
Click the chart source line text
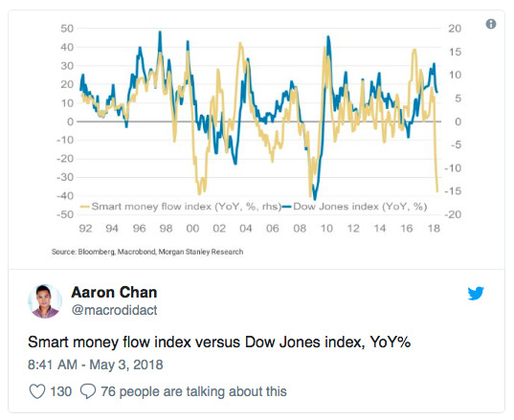[x=147, y=252]
